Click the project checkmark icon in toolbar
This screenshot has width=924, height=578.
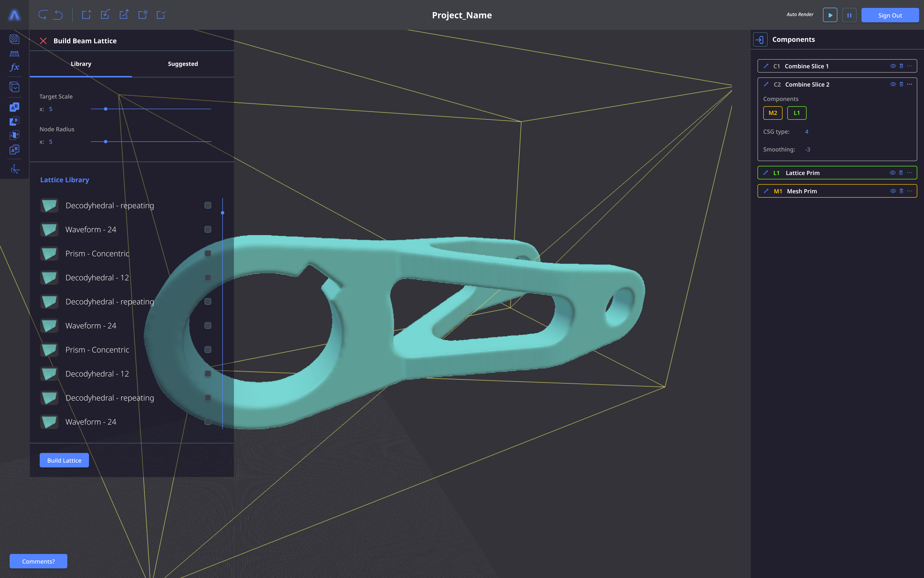(161, 14)
